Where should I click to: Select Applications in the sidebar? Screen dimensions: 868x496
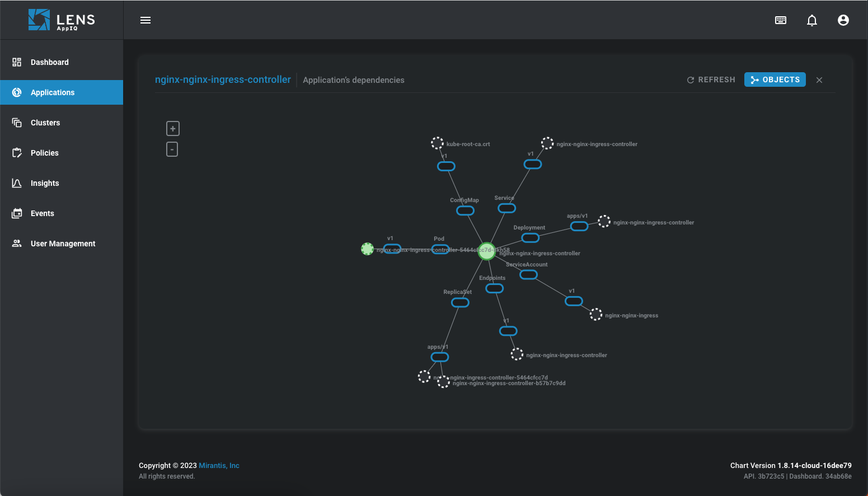(62, 92)
